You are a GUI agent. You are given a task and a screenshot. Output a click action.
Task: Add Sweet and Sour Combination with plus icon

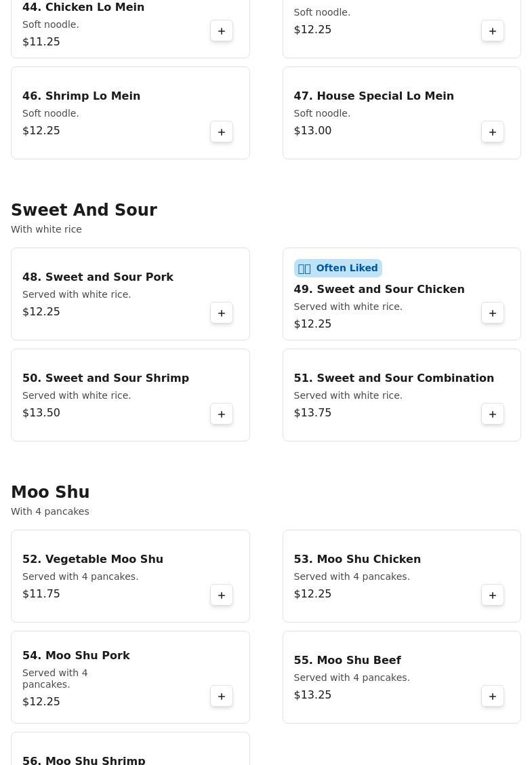pyautogui.click(x=493, y=414)
